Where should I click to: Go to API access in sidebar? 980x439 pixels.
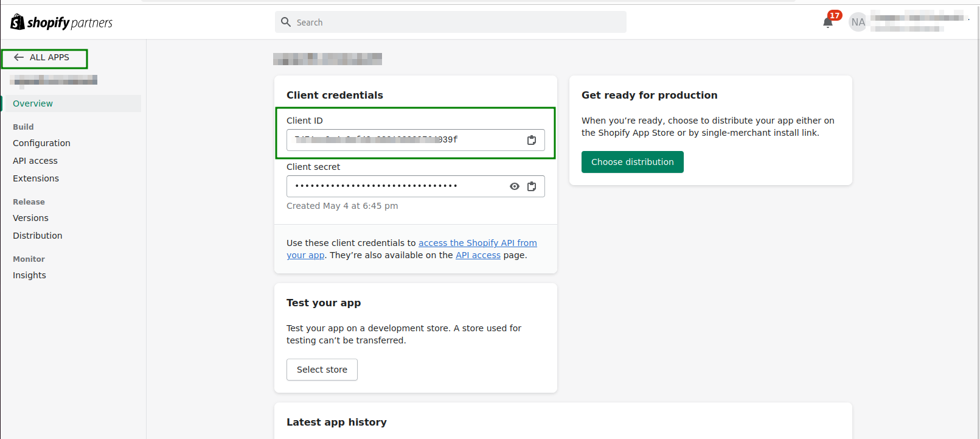[35, 161]
